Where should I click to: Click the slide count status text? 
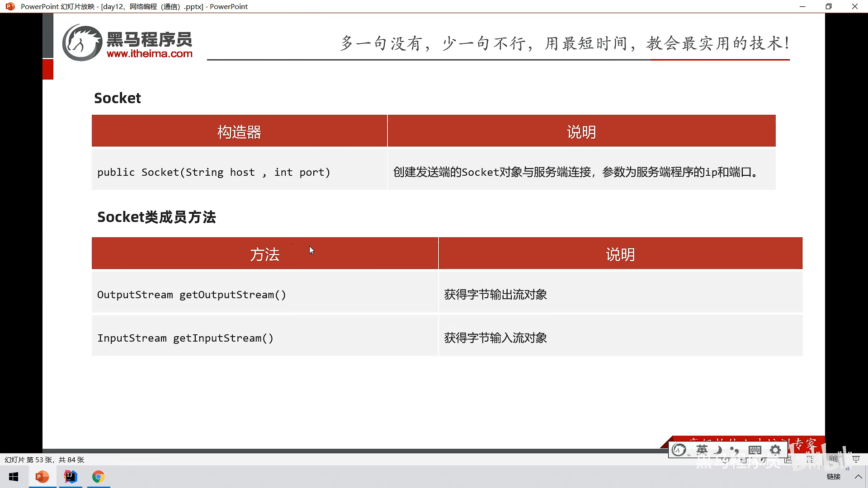pos(44,460)
